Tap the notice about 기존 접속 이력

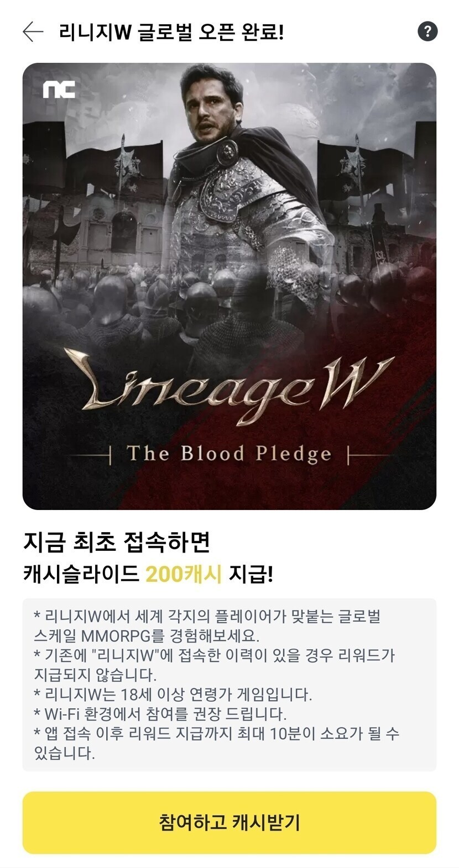[215, 665]
